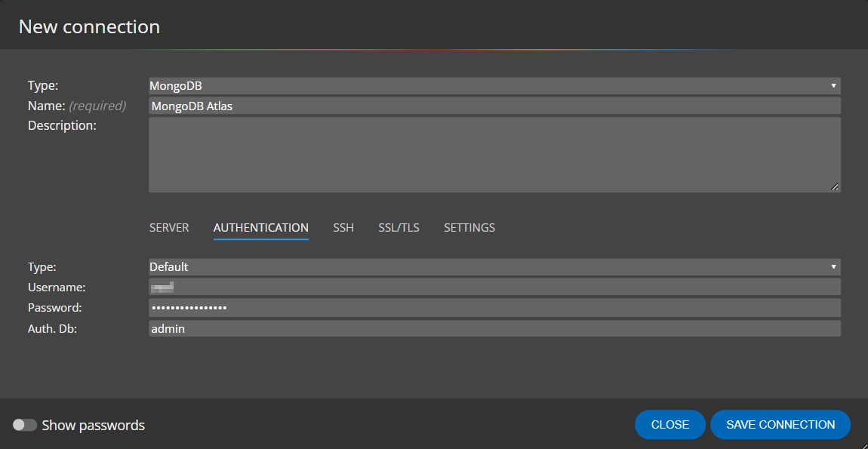Click the CLOSE button

(x=670, y=424)
